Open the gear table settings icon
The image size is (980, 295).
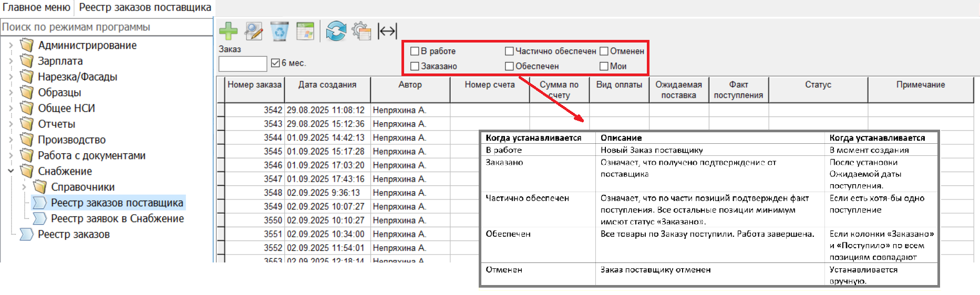[362, 31]
